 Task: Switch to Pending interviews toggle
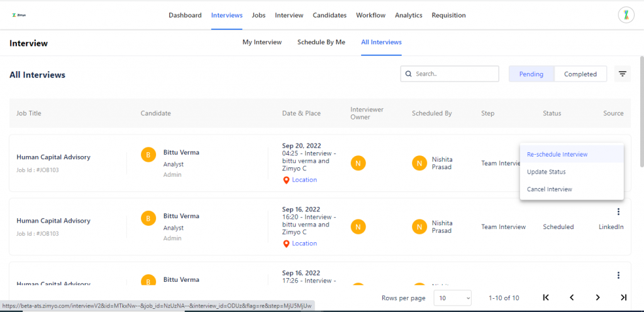tap(531, 74)
